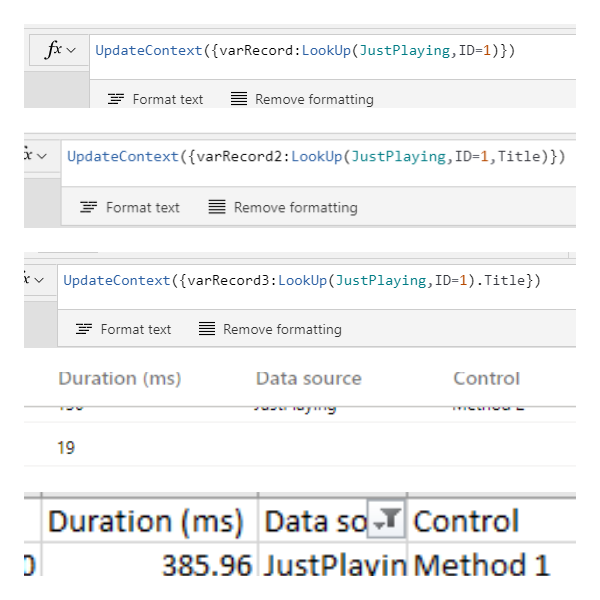Click the Format text icon below the varRecord2 formula
The height and width of the screenshot is (600, 600).
click(x=88, y=207)
